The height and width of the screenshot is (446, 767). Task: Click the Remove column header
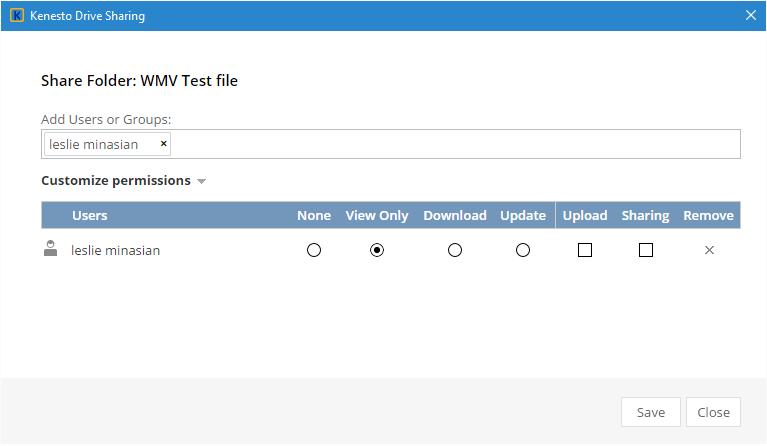point(708,215)
